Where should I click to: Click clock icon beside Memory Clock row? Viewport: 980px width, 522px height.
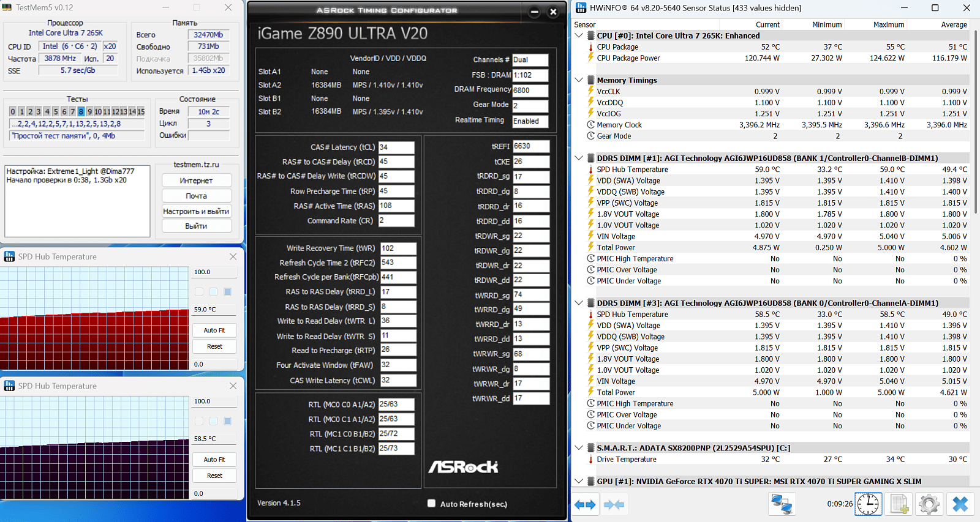tap(590, 125)
